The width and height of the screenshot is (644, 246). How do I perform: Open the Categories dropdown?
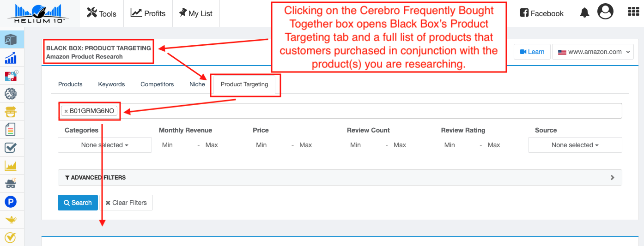105,145
